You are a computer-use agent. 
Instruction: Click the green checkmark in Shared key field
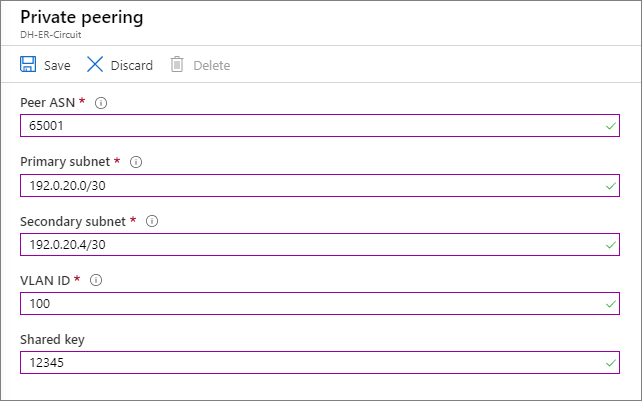610,362
